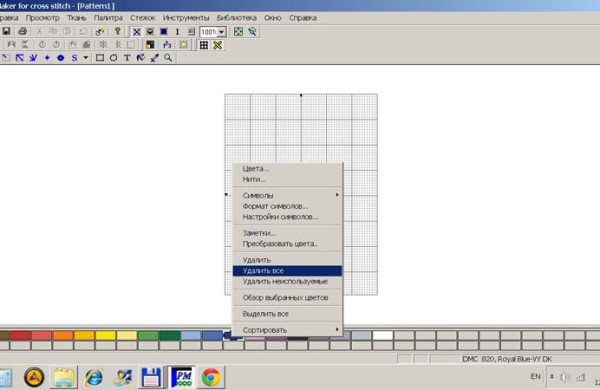Viewport: 600px width, 390px height.
Task: Select the magnifier zoom tool
Action: 168,58
